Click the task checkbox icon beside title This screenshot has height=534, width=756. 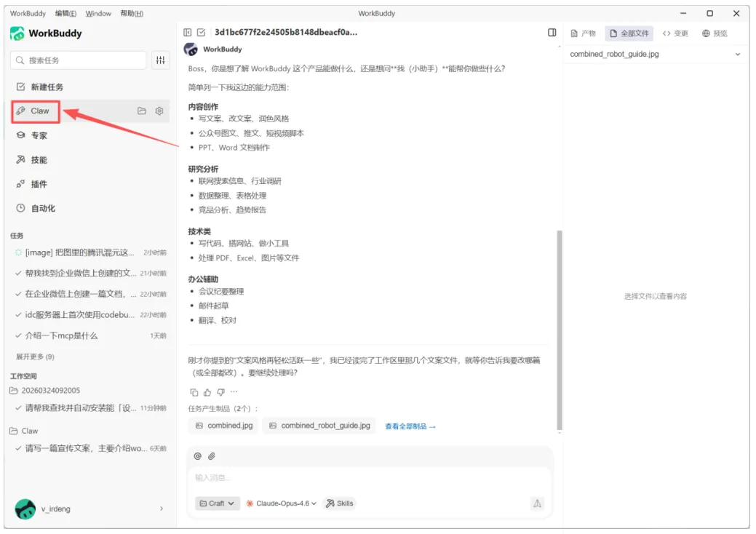[201, 32]
